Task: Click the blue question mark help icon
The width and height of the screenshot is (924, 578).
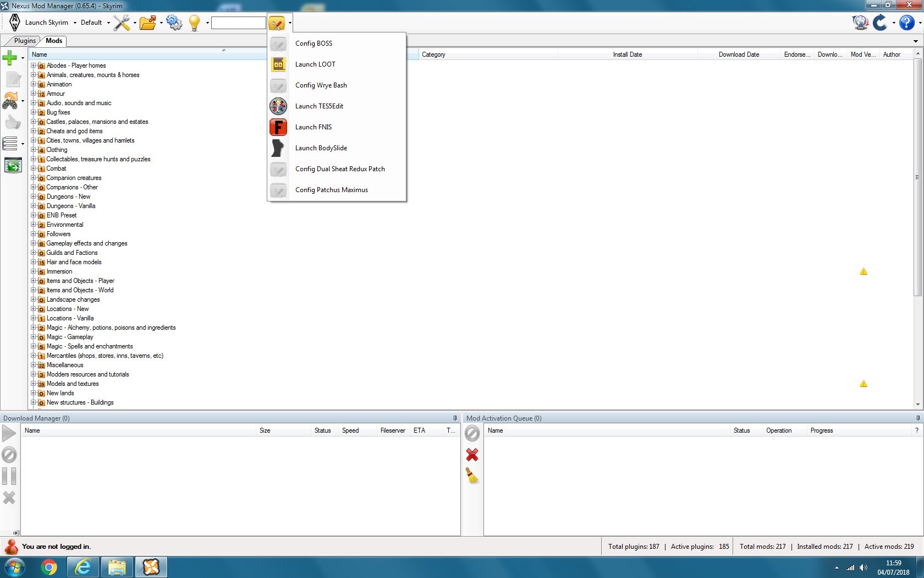Action: 906,23
